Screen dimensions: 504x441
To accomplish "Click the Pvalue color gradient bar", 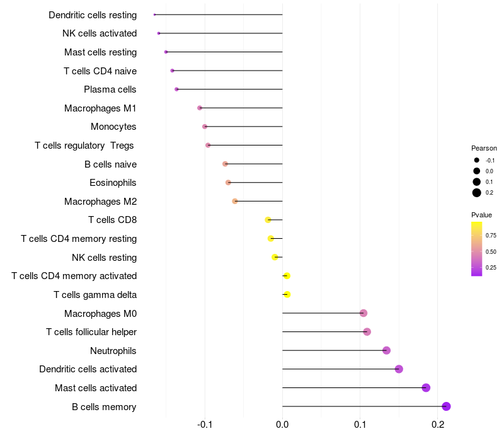I will pyautogui.click(x=477, y=249).
